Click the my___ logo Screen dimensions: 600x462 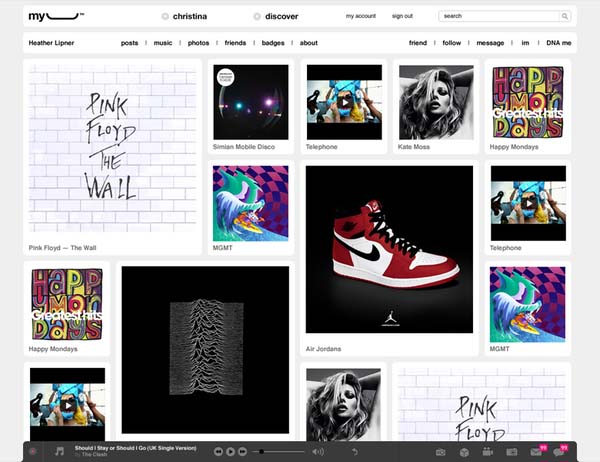coord(56,16)
